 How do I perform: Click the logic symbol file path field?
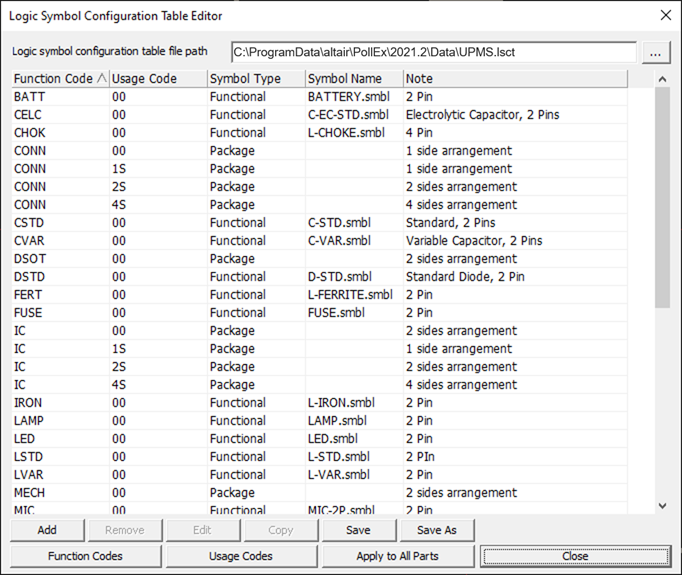pos(433,52)
